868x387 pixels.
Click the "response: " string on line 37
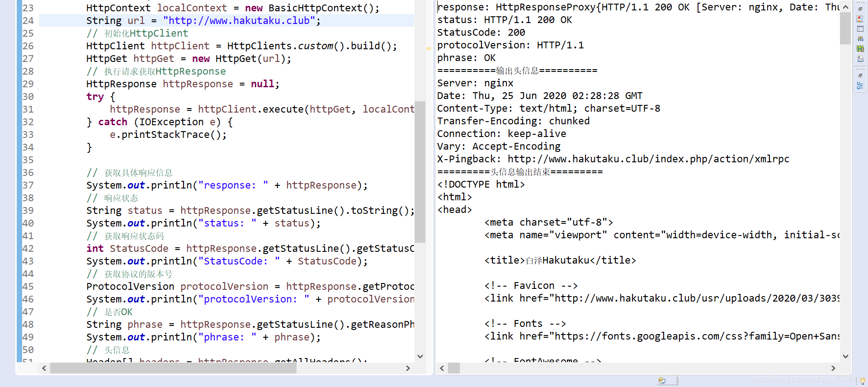coord(233,185)
